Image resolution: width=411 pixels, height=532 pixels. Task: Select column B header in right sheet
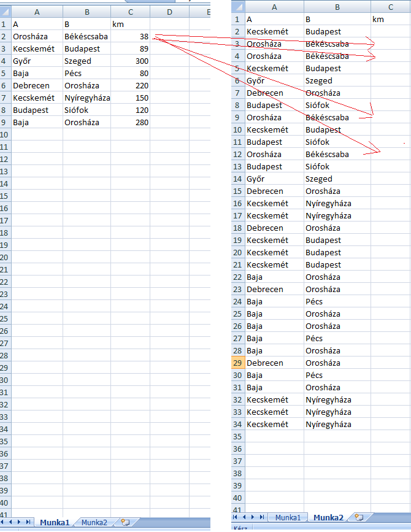point(337,7)
